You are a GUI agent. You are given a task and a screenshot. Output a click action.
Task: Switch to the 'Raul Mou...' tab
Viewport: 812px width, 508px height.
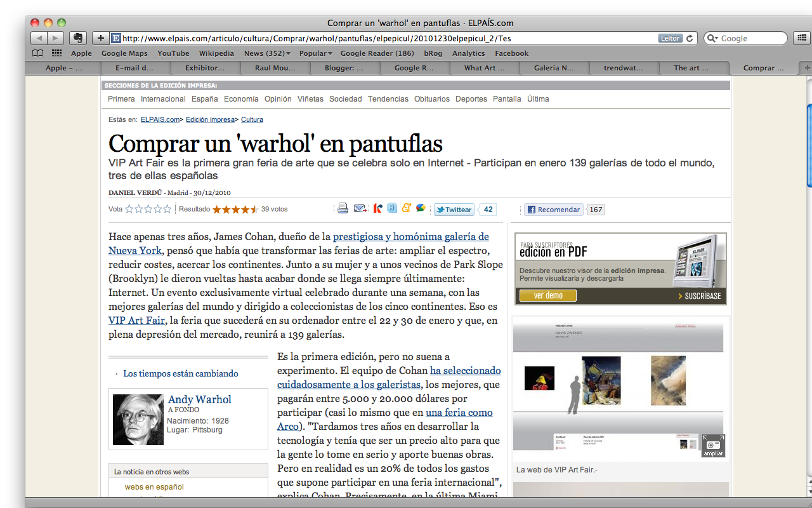pos(275,68)
